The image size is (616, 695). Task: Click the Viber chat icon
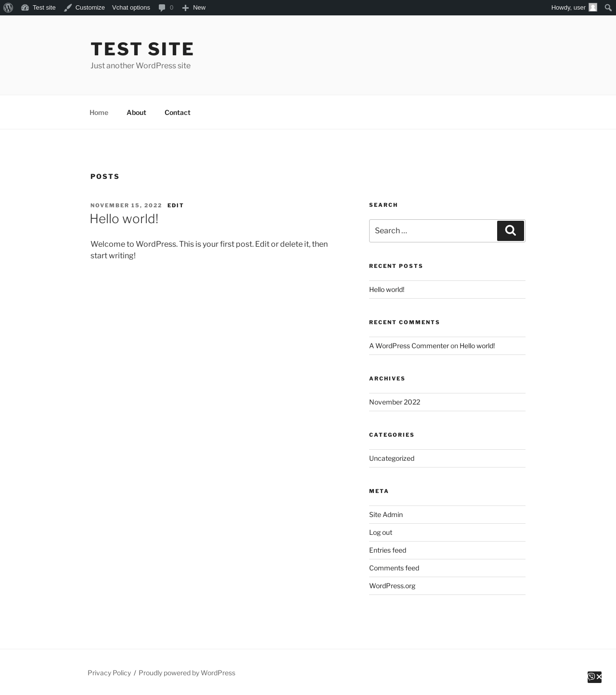591,677
